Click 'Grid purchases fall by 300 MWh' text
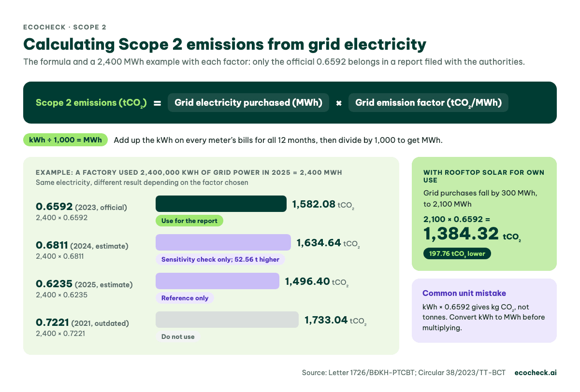This screenshot has width=580, height=392. coord(480,198)
